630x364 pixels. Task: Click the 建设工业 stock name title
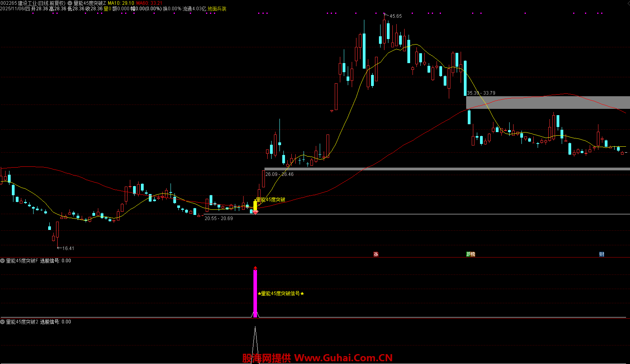(x=28, y=3)
